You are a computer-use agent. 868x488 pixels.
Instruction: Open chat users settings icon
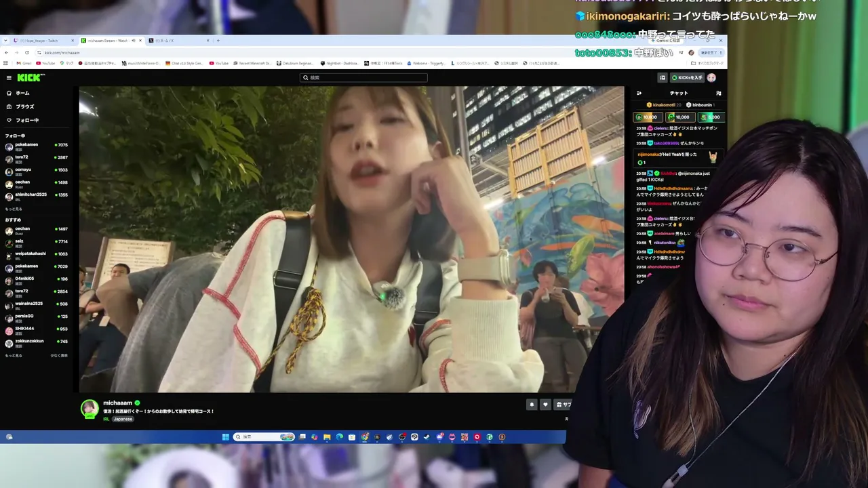718,93
